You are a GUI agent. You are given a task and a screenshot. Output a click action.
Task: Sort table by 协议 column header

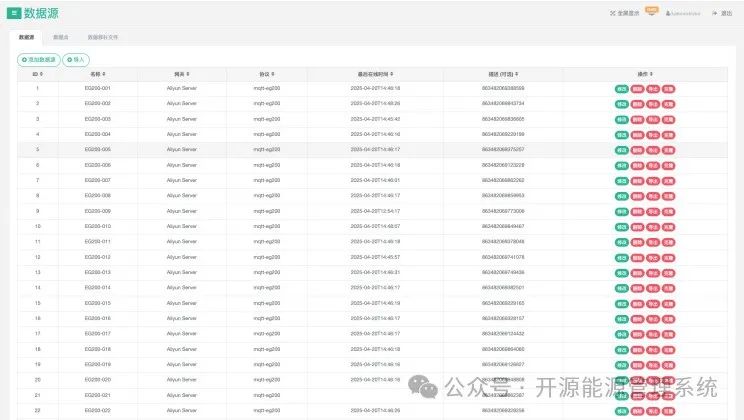point(267,74)
